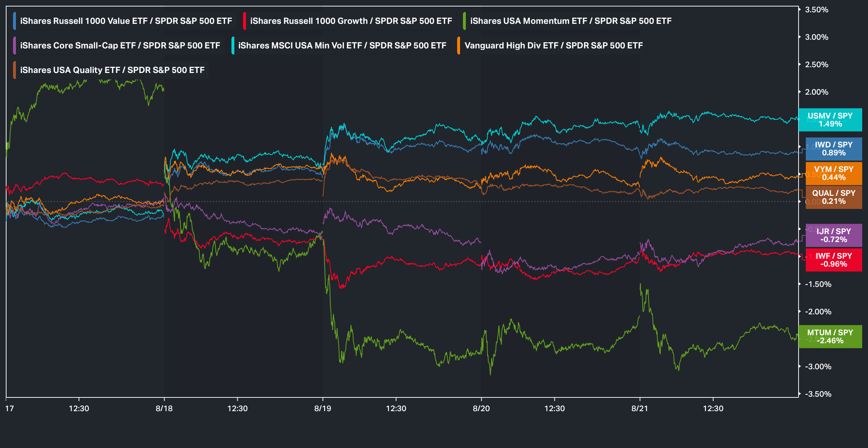
Task: Select the QUAL / SPY 0.21% value tag
Action: click(834, 197)
